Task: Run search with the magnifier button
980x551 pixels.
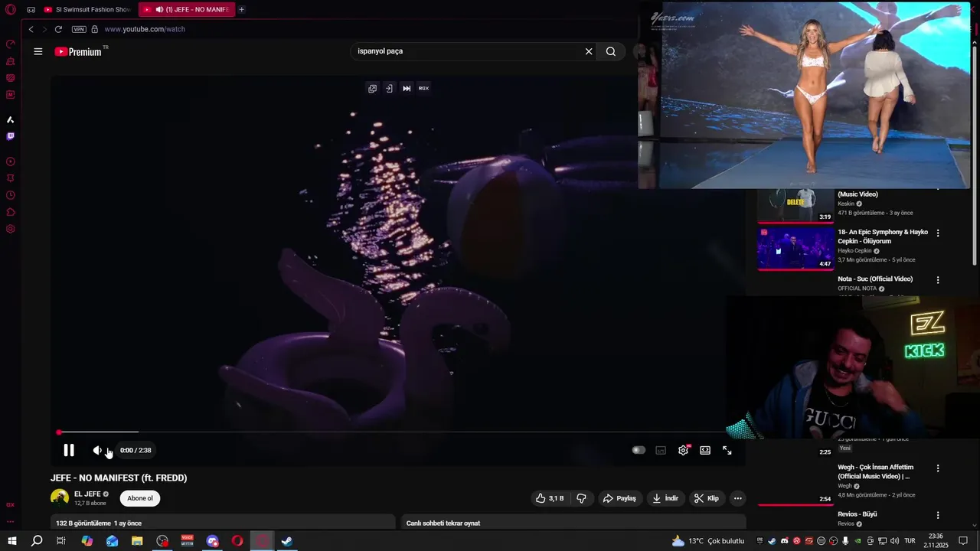Action: tap(611, 51)
